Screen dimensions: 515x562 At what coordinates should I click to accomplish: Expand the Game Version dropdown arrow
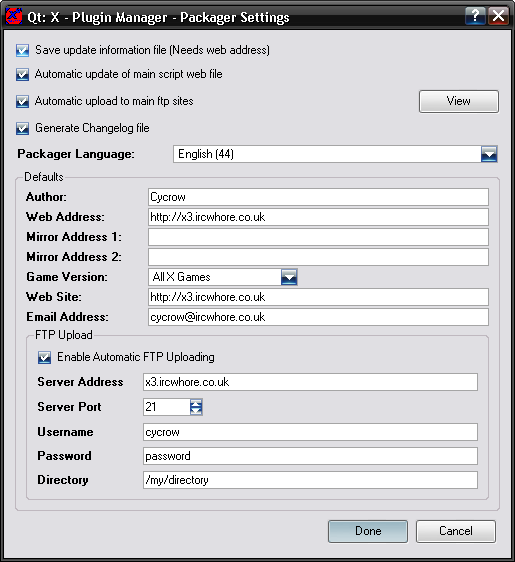tap(289, 277)
